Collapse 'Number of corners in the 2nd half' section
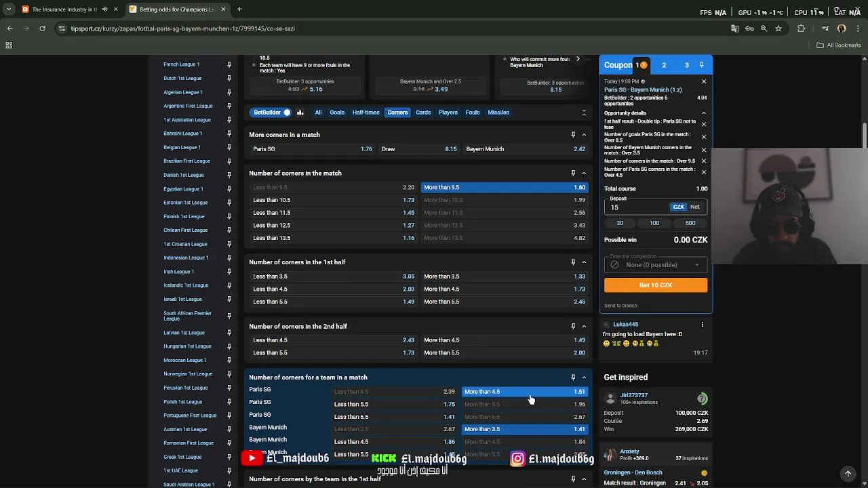 click(x=584, y=327)
